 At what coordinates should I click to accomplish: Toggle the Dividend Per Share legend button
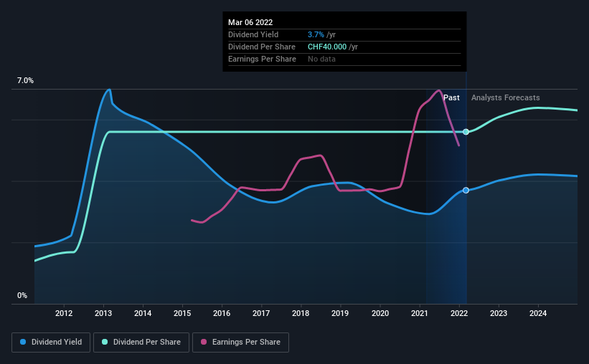[x=141, y=343]
